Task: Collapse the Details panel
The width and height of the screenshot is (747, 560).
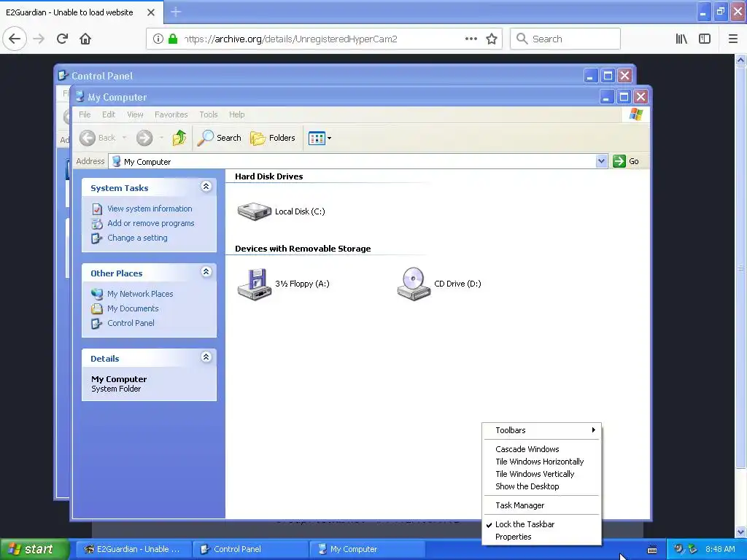Action: (206, 357)
